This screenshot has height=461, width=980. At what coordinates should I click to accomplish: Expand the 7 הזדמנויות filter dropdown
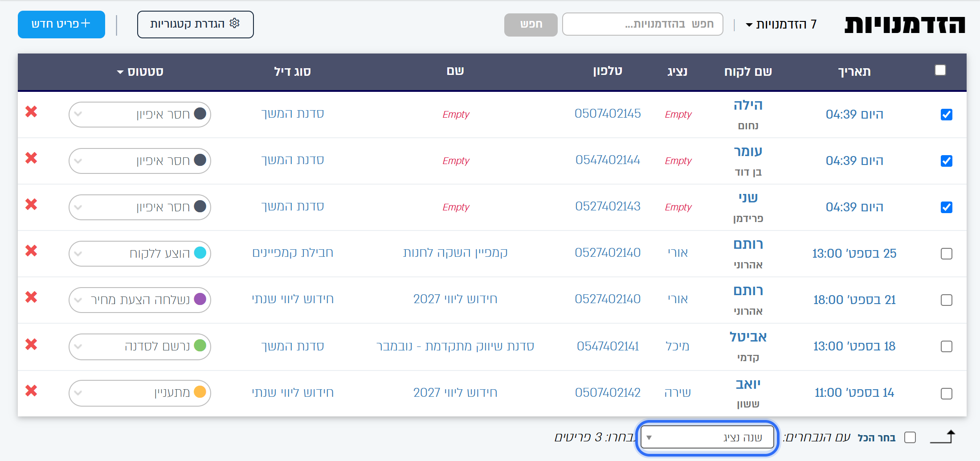tap(781, 24)
